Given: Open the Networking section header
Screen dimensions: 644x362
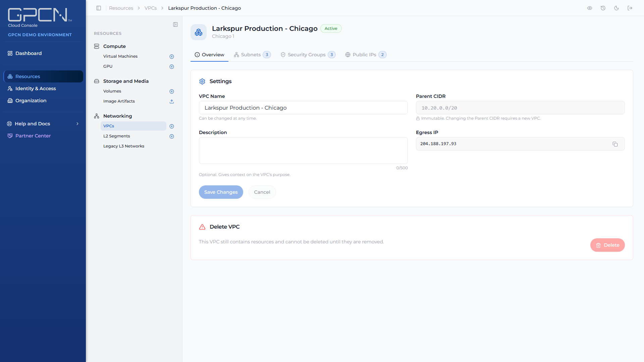Looking at the screenshot, I should click(117, 116).
